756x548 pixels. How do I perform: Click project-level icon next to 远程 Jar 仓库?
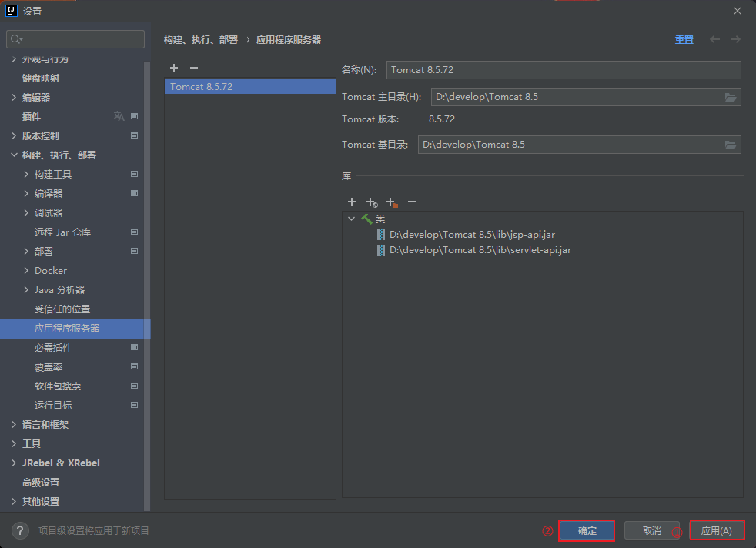[135, 232]
